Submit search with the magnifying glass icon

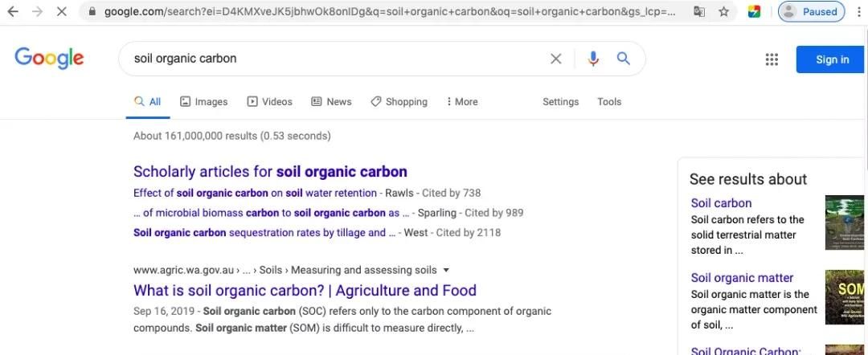tap(624, 59)
